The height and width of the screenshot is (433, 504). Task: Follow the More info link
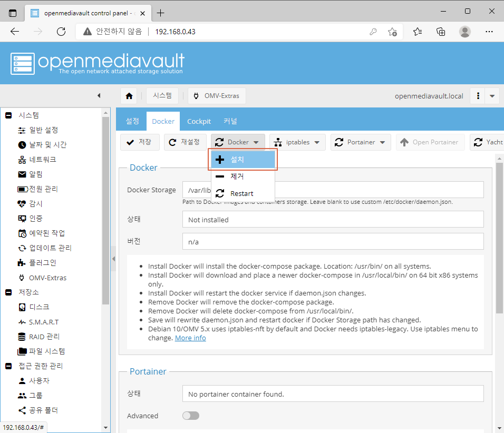(190, 338)
